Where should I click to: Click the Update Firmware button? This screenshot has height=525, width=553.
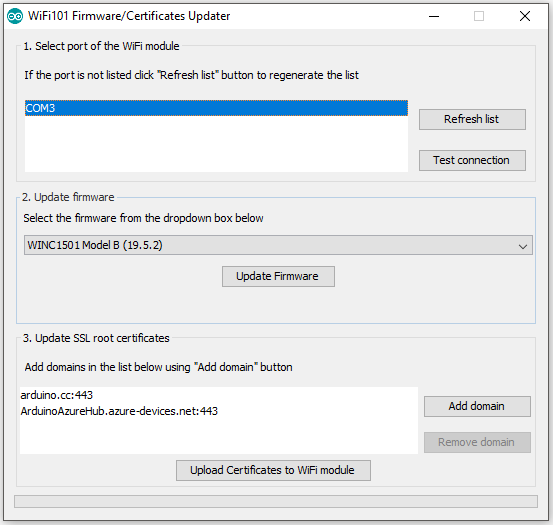(278, 276)
